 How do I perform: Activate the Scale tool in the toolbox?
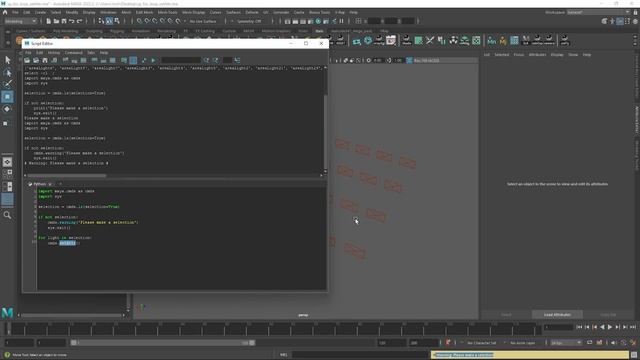coord(6,123)
